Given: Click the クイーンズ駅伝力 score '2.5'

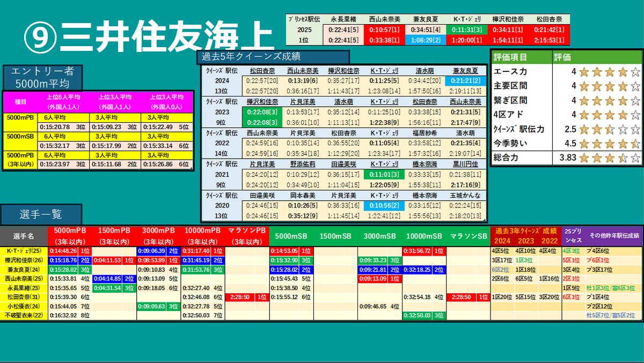Looking at the screenshot, I should click(569, 129).
